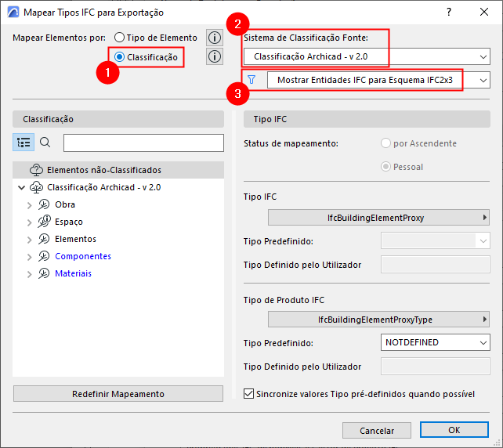
Task: Select the Componentes tree item
Action: click(x=83, y=256)
